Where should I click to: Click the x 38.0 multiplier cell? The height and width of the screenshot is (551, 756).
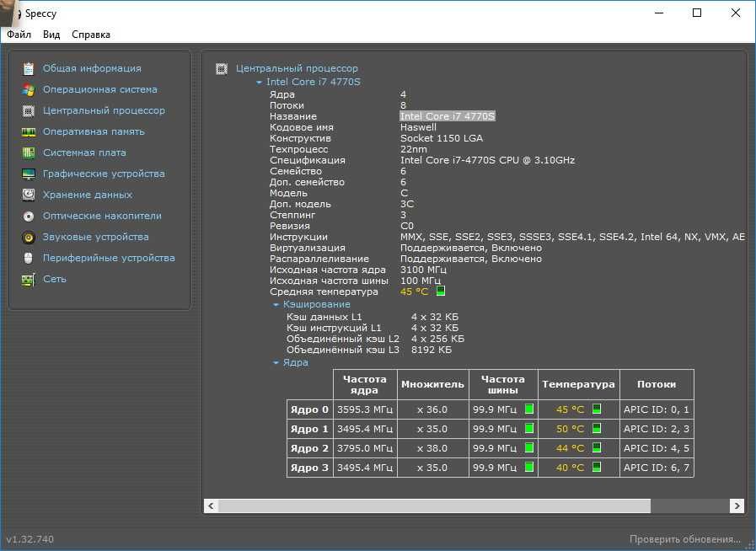432,448
